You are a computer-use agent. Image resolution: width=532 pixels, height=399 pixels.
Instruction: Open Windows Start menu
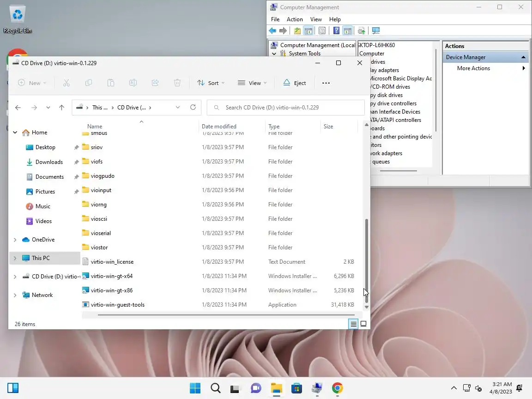[195, 388]
